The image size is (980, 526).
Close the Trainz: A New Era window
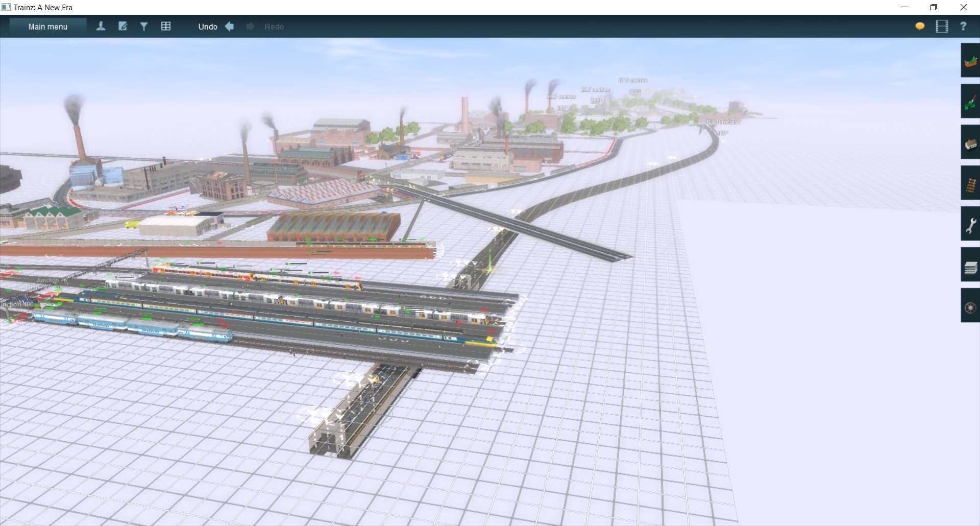(x=964, y=7)
